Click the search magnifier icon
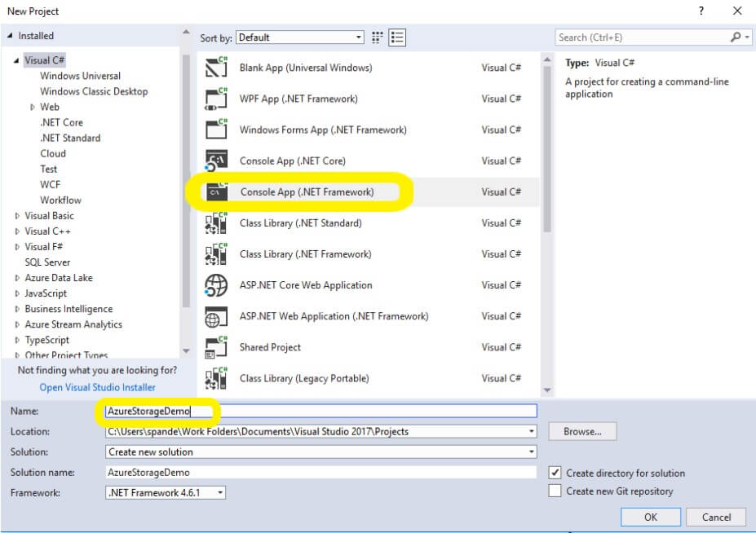 [x=736, y=37]
